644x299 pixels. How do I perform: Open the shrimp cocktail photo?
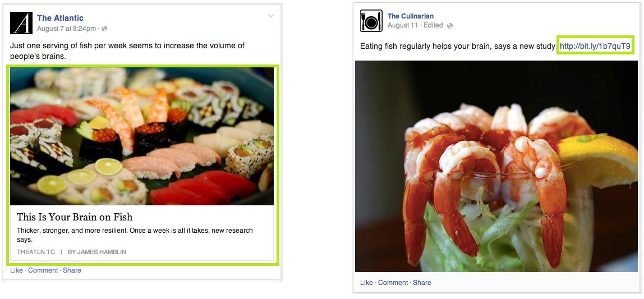[496, 167]
